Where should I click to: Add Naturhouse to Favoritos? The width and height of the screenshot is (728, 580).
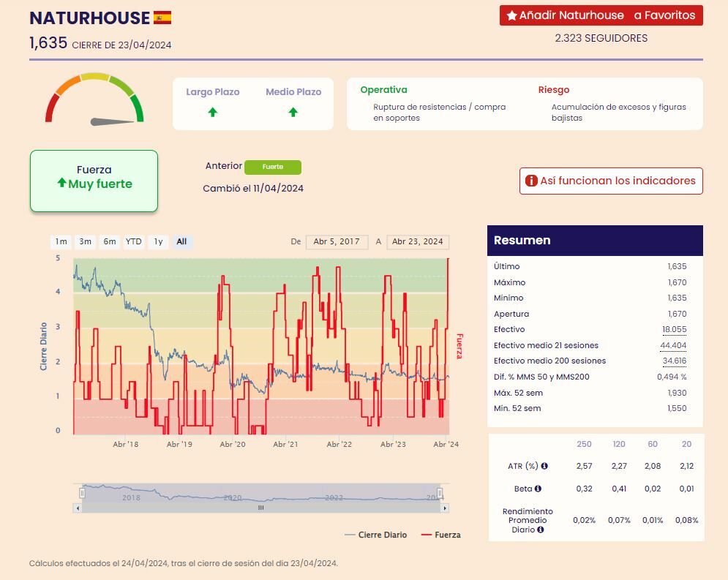601,15
